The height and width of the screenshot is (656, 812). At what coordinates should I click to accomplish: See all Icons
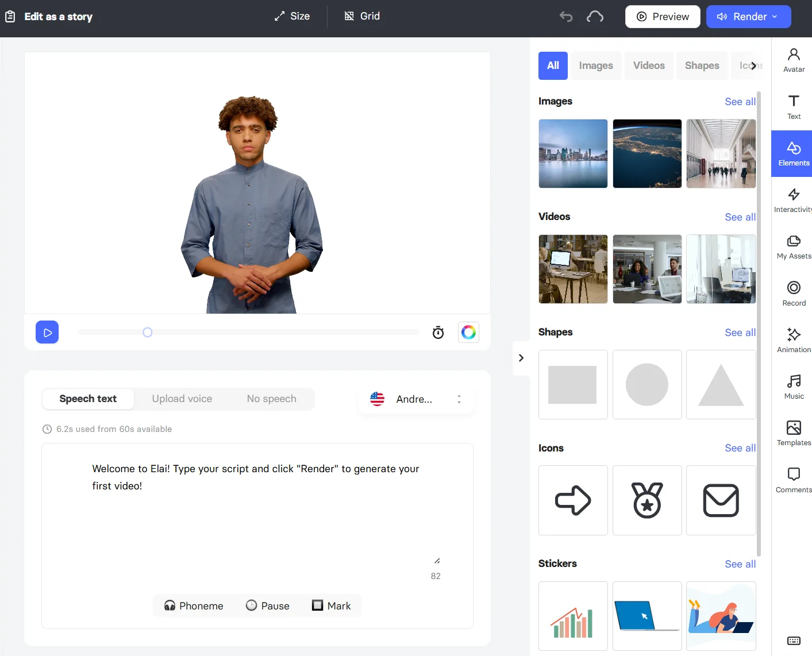pyautogui.click(x=740, y=448)
